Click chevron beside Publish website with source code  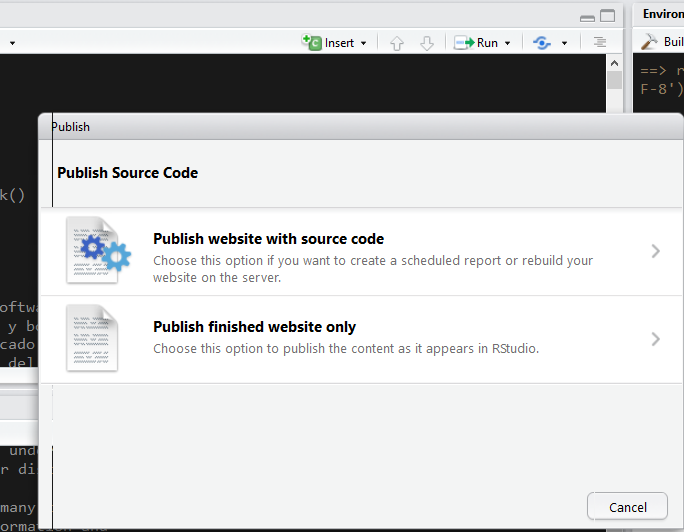pyautogui.click(x=656, y=251)
